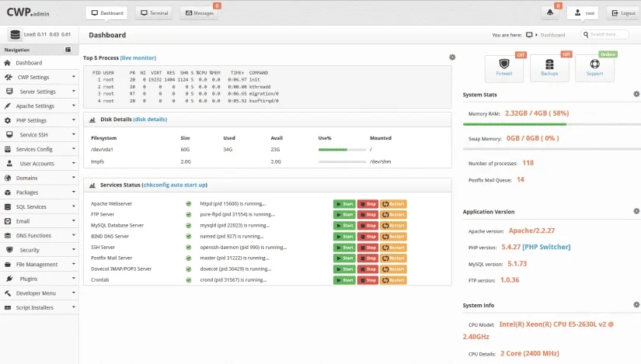This screenshot has height=364, width=641.
Task: Start the Postfix Mail Server
Action: (344, 258)
